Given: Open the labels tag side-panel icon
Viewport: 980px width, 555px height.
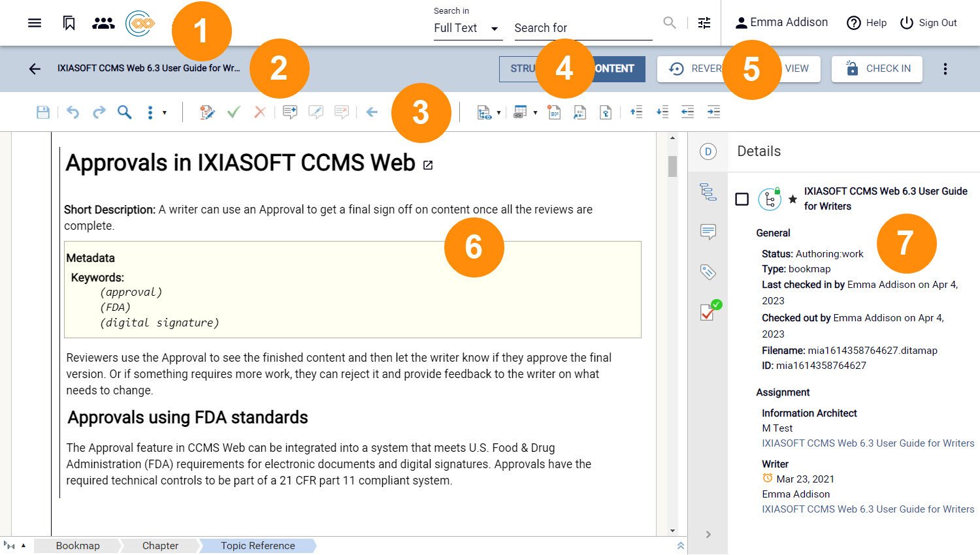Looking at the screenshot, I should click(x=708, y=272).
